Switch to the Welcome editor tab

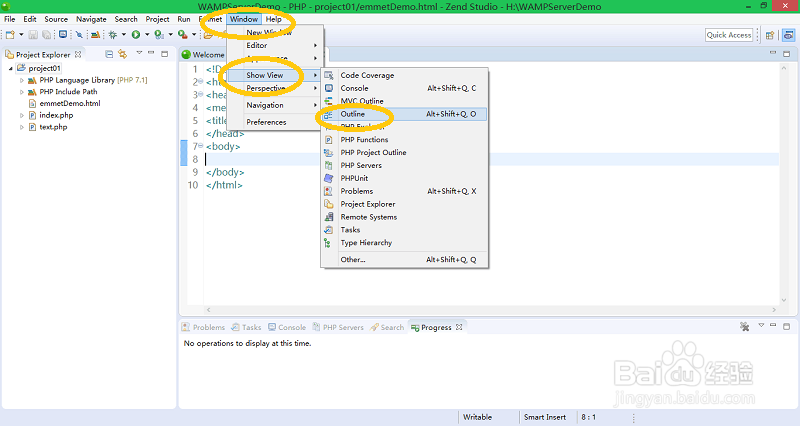coord(203,55)
